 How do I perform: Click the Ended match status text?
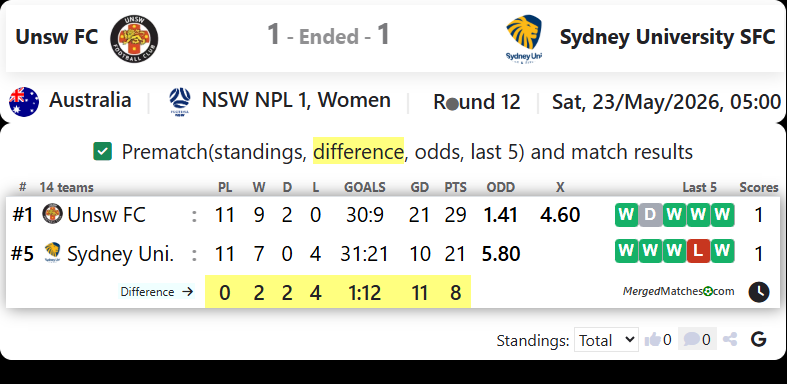[329, 37]
